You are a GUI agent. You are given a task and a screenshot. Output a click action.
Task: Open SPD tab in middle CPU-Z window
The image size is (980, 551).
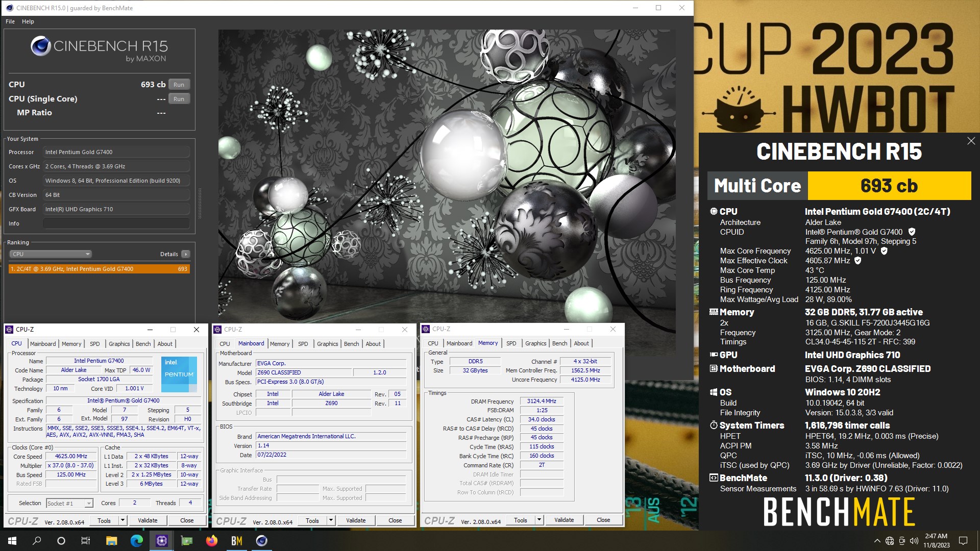click(x=303, y=344)
